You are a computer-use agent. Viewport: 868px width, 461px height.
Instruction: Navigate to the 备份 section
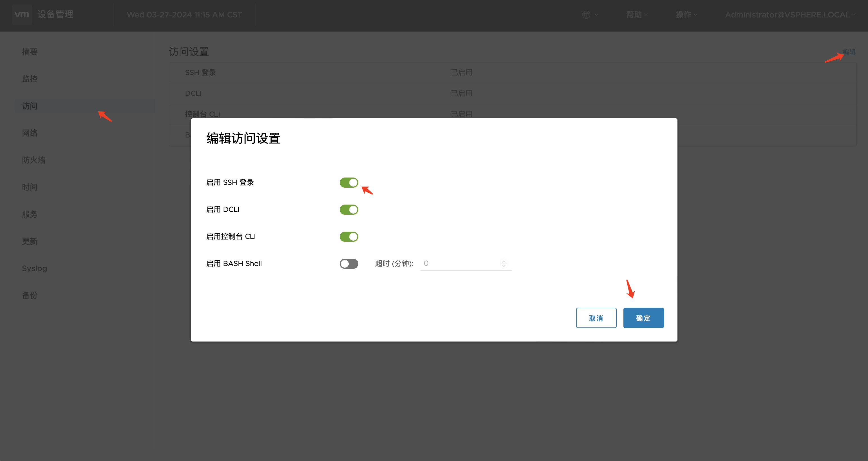click(30, 295)
